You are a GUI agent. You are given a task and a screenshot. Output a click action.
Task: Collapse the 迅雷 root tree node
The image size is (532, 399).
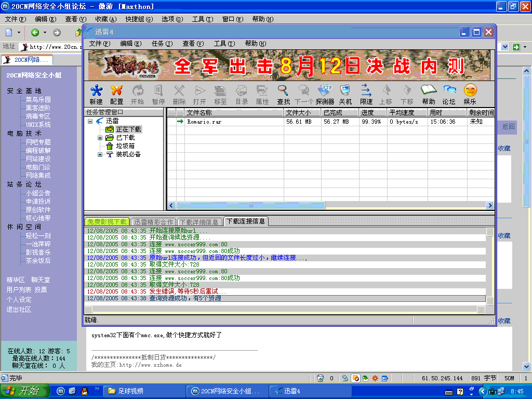point(90,121)
